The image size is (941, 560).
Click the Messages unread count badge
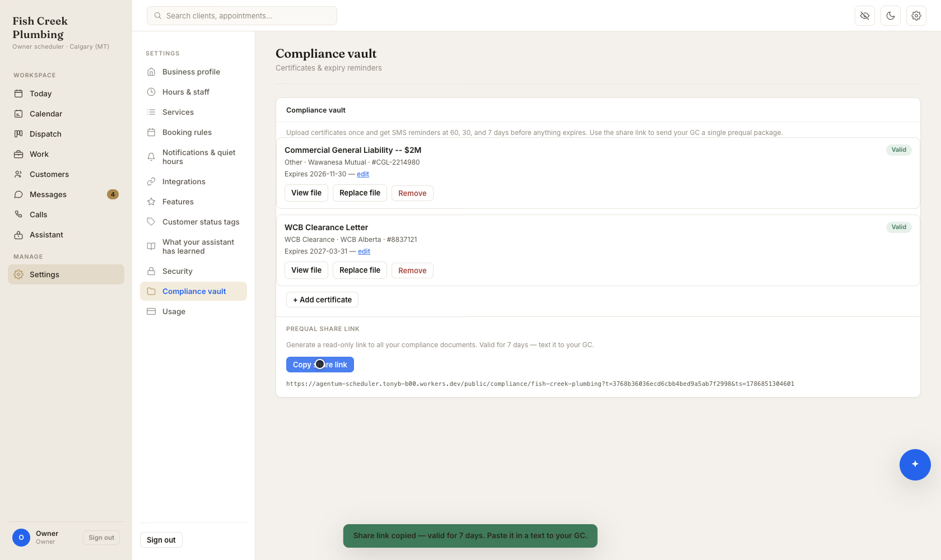pos(113,194)
